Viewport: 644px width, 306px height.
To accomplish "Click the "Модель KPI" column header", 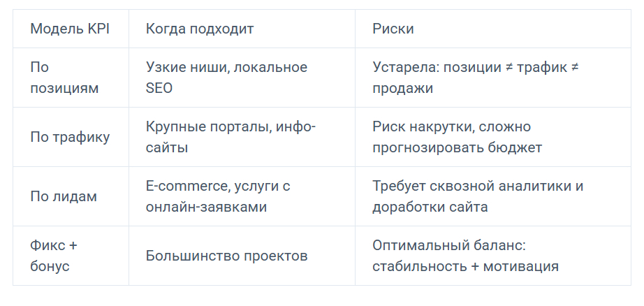I will pos(70,29).
